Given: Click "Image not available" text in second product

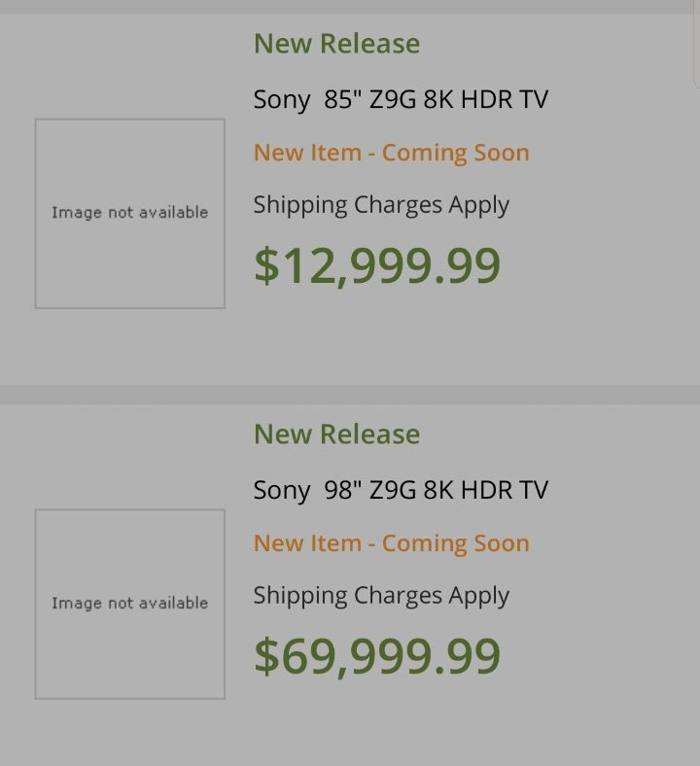Looking at the screenshot, I should click(129, 604).
